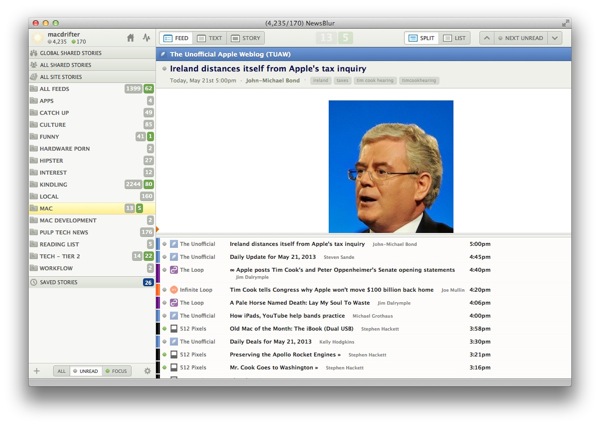The image size is (600, 426).
Task: Click author John-Michael Bond in header
Action: (272, 80)
